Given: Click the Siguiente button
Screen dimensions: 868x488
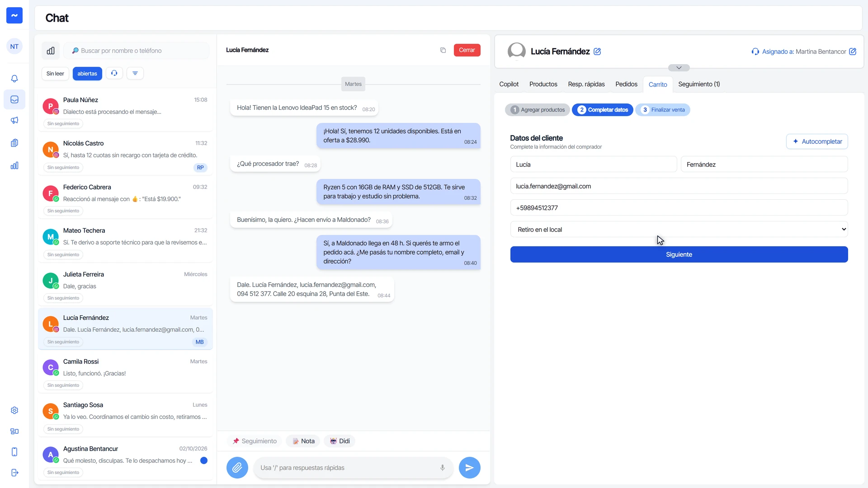Looking at the screenshot, I should [679, 254].
